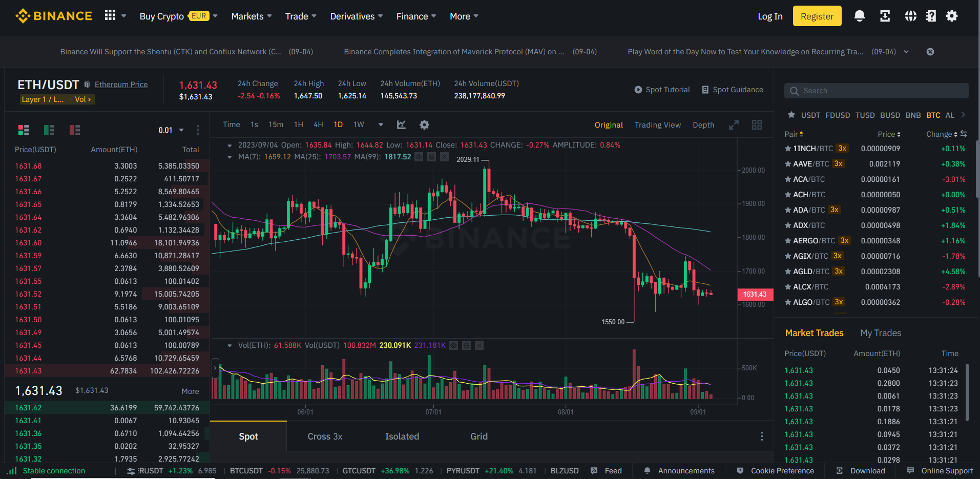Open Ethereum Price link
Viewport: 980px width, 479px height.
121,85
